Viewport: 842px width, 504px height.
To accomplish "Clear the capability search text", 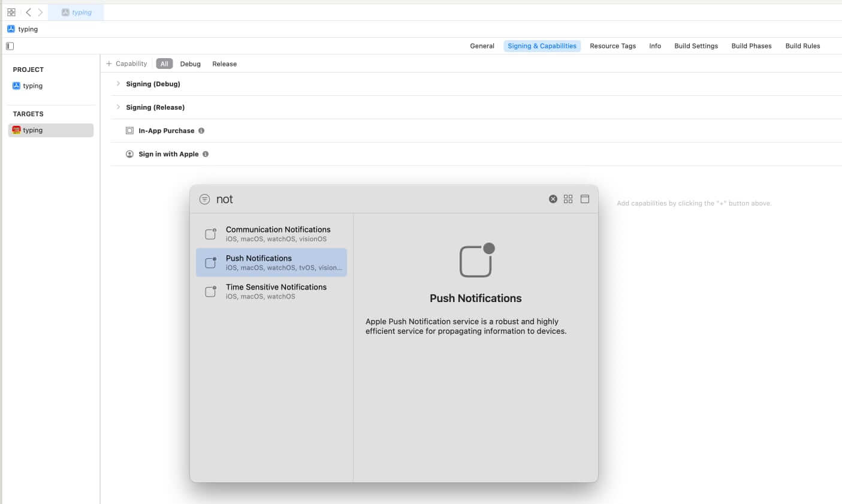I will pos(553,199).
